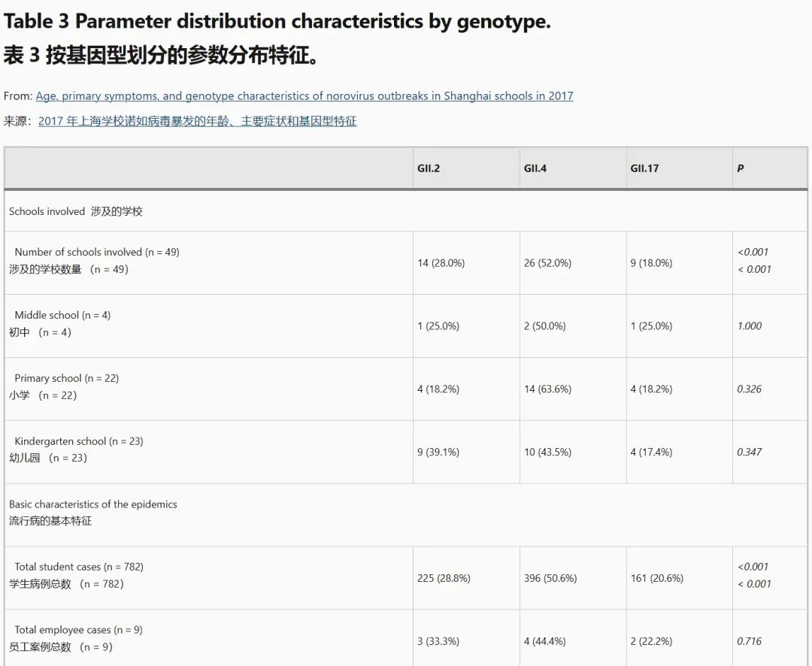Click the 'Middle school (n = 4)' row label
This screenshot has width=812, height=666.
click(62, 316)
